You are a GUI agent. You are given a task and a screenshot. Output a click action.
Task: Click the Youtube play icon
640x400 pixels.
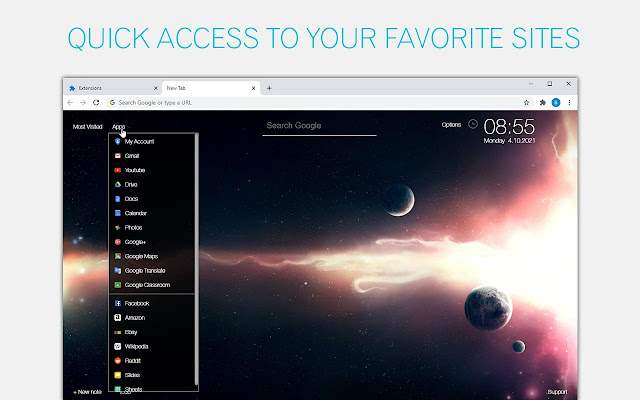click(118, 170)
